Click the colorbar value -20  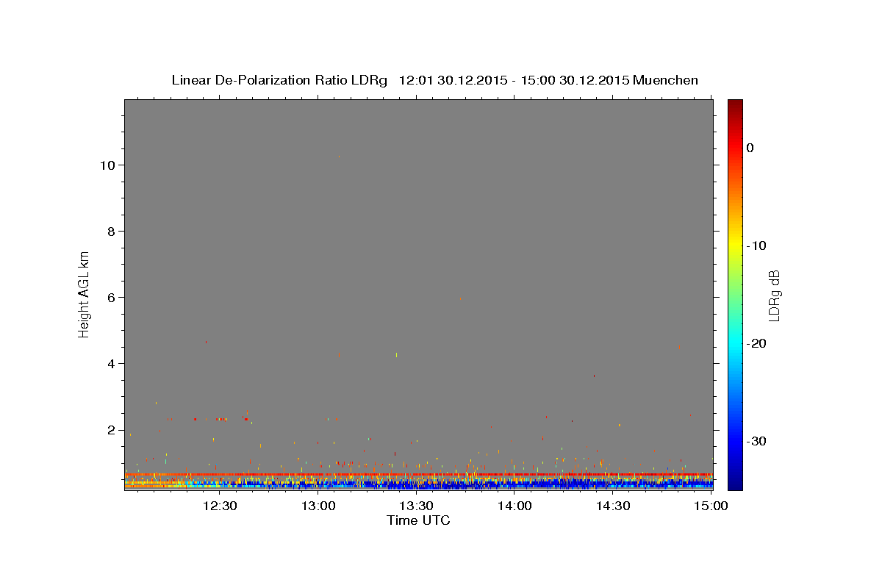(756, 343)
